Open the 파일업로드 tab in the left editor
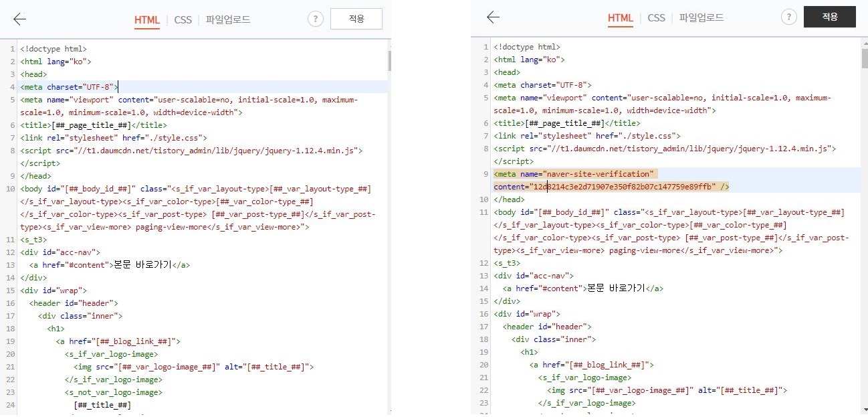 tap(228, 19)
